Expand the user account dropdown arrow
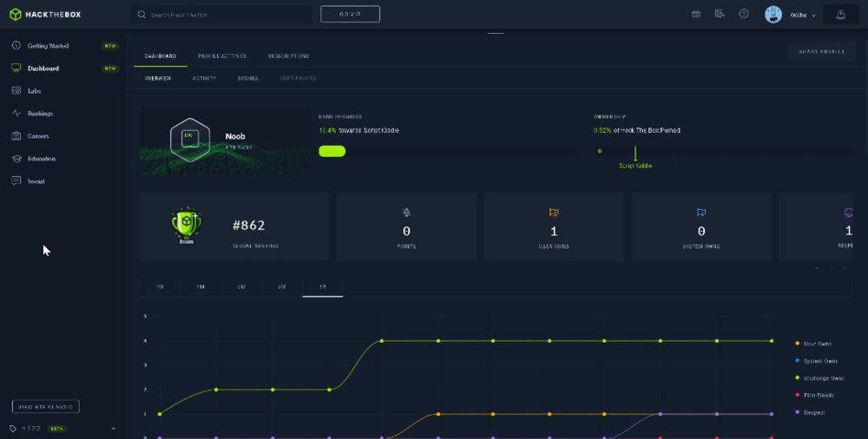This screenshot has height=439, width=868. click(x=813, y=16)
